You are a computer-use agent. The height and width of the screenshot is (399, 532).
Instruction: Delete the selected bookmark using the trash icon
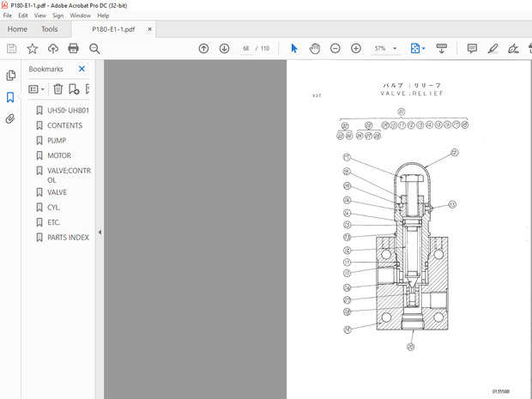(x=58, y=89)
